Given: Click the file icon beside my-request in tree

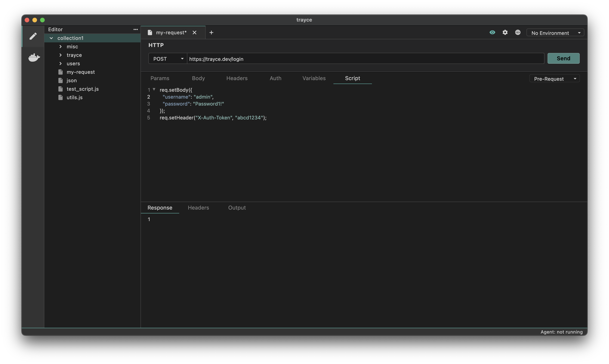Looking at the screenshot, I should coord(61,72).
